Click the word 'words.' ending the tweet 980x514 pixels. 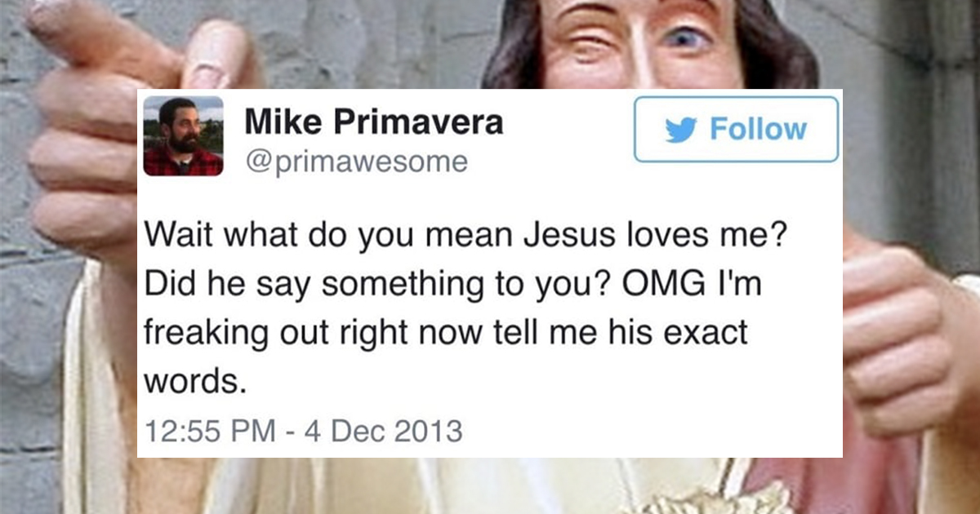click(x=194, y=381)
